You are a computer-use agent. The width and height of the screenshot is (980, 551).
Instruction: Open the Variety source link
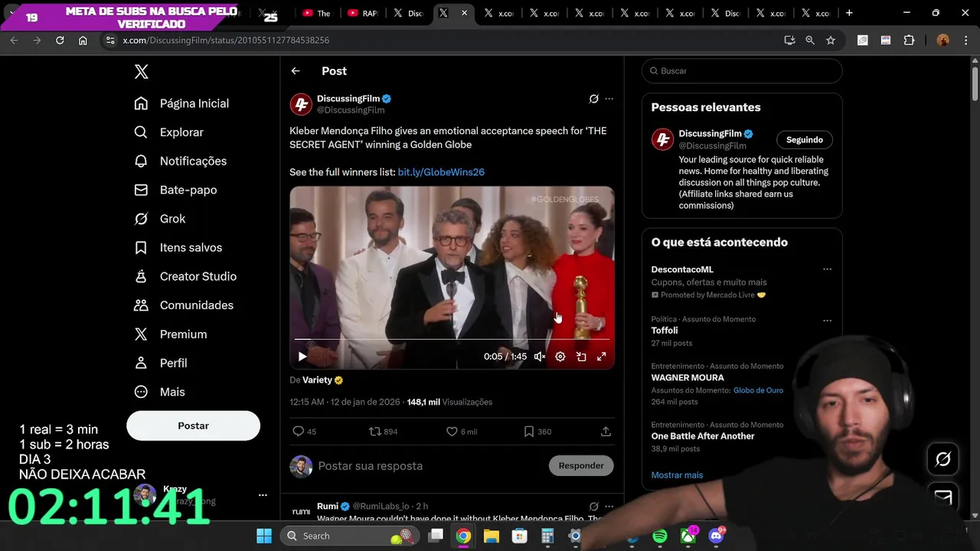(322, 380)
